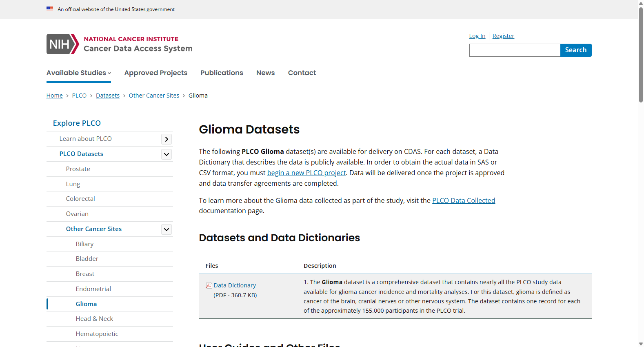Screen dimensions: 644x347
Task: Click the Files column header
Action: pos(212,266)
